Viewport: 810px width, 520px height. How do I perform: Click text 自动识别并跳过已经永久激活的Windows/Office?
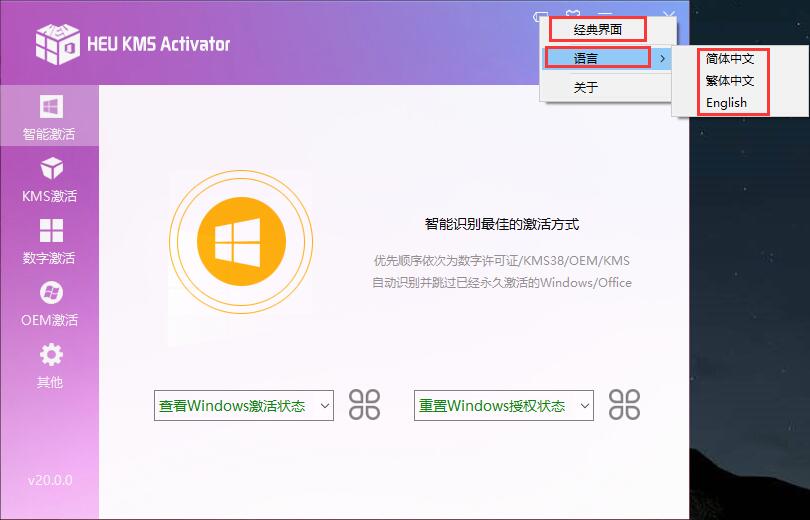click(x=502, y=282)
